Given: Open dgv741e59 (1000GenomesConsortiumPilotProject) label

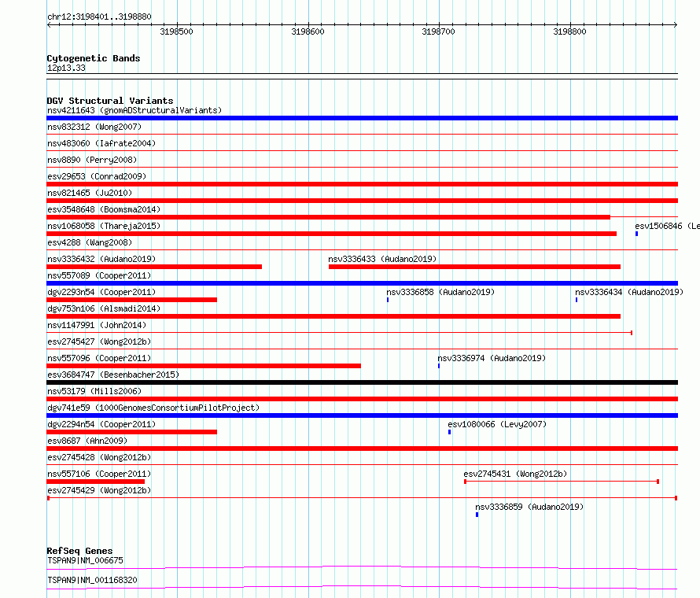Looking at the screenshot, I should point(153,408).
